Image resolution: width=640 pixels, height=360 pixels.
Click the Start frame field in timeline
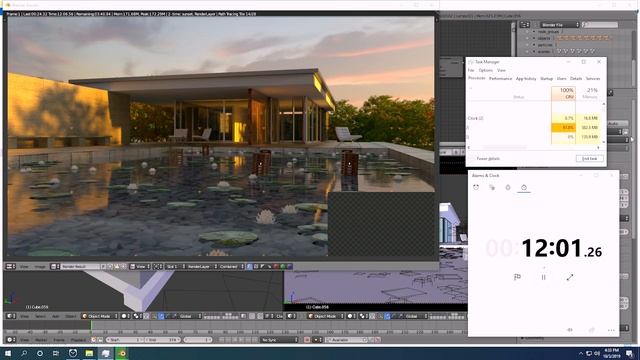point(126,340)
